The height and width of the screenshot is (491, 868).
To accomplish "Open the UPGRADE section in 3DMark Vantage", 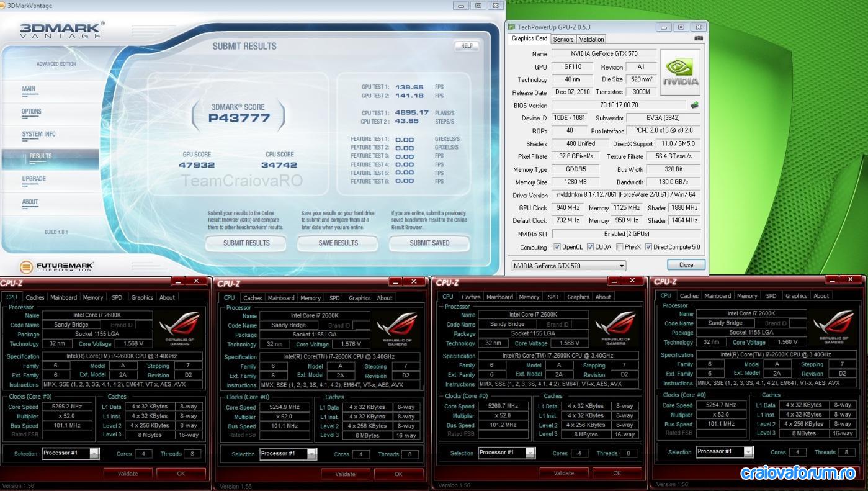I will tap(34, 179).
